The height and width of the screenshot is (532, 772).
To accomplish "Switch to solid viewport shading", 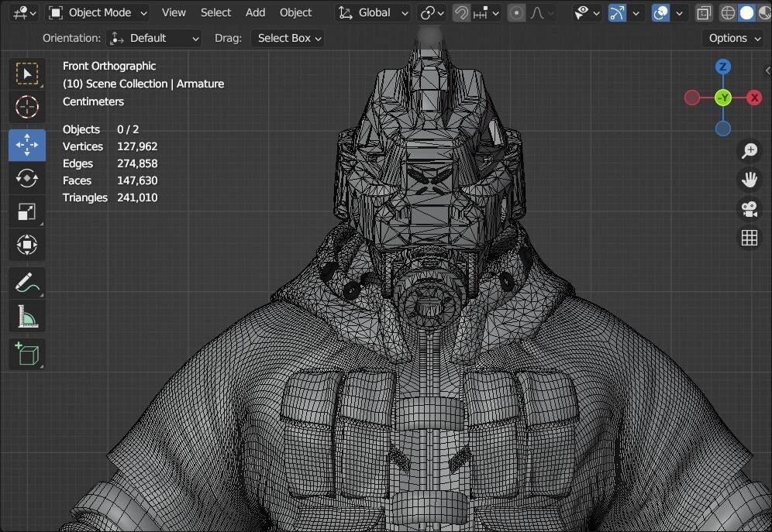I will (x=746, y=13).
